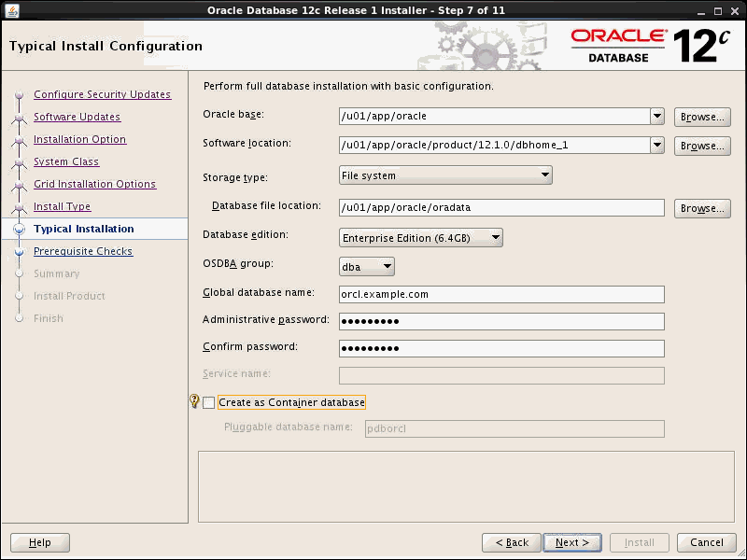Enable Create as Container database
Viewport: 747px width, 560px height.
pyautogui.click(x=208, y=402)
